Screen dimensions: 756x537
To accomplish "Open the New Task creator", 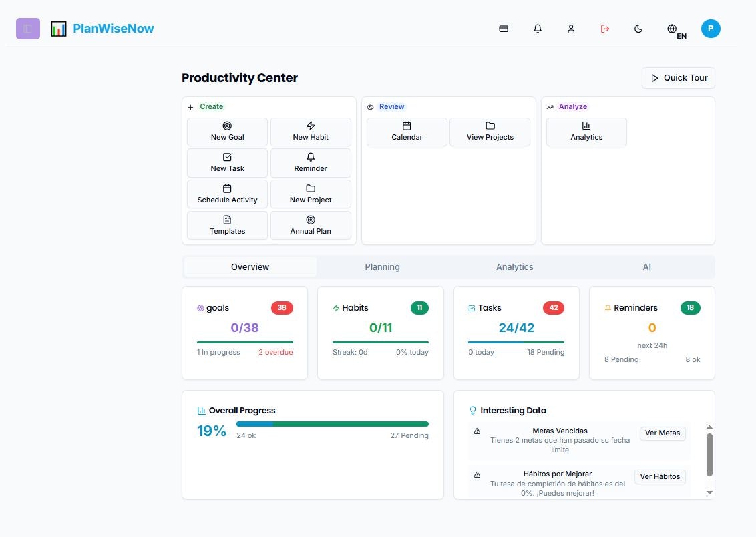I will coord(227,162).
